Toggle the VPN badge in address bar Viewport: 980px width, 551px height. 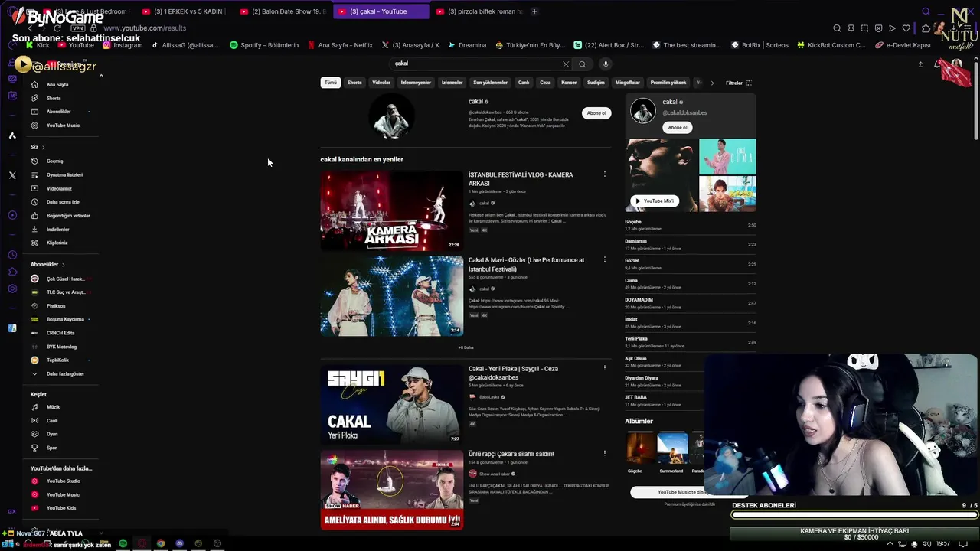pyautogui.click(x=77, y=28)
